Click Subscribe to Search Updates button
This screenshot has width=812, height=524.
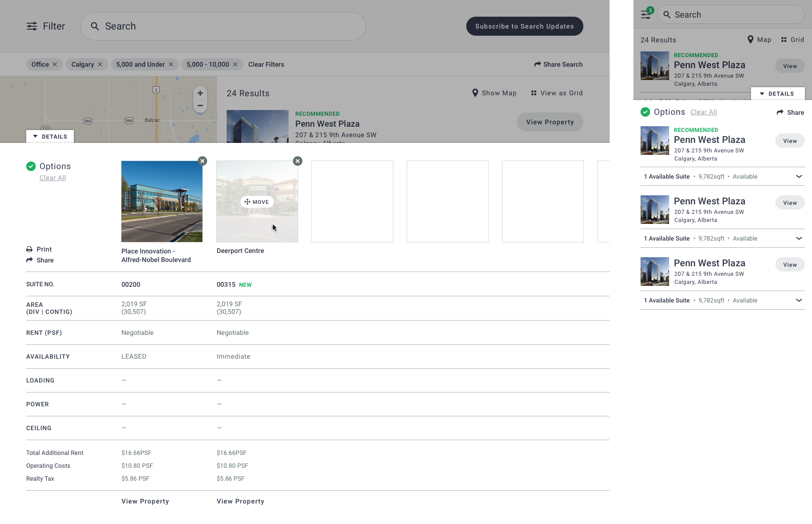coord(525,26)
